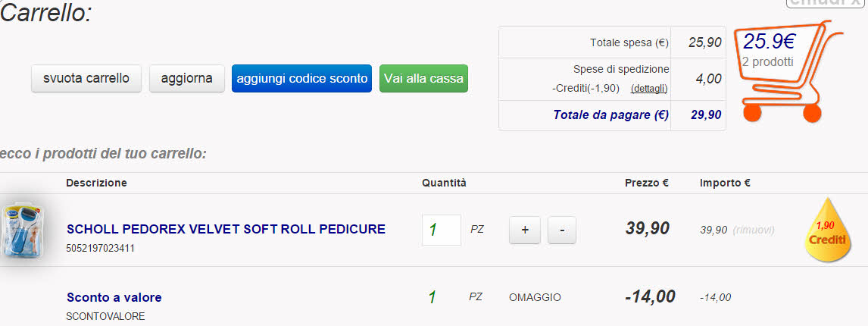Empty cart with svuota carrello
Image resolution: width=868 pixels, height=326 pixels.
86,78
